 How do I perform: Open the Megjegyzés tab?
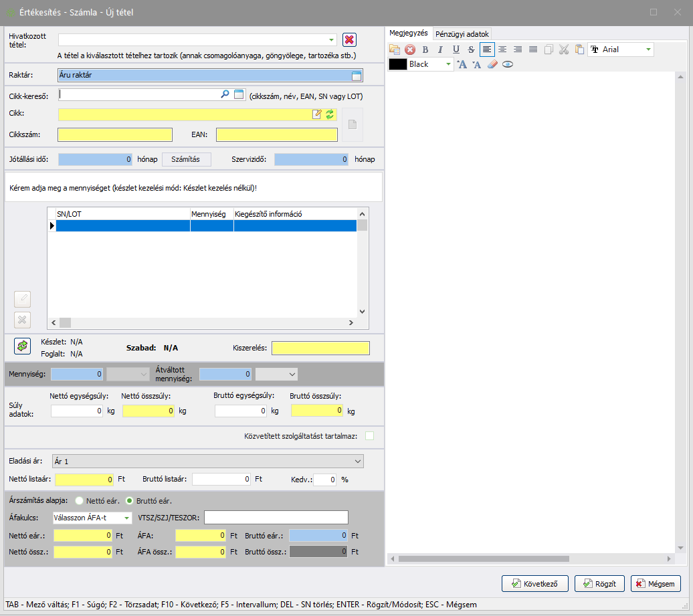(409, 33)
